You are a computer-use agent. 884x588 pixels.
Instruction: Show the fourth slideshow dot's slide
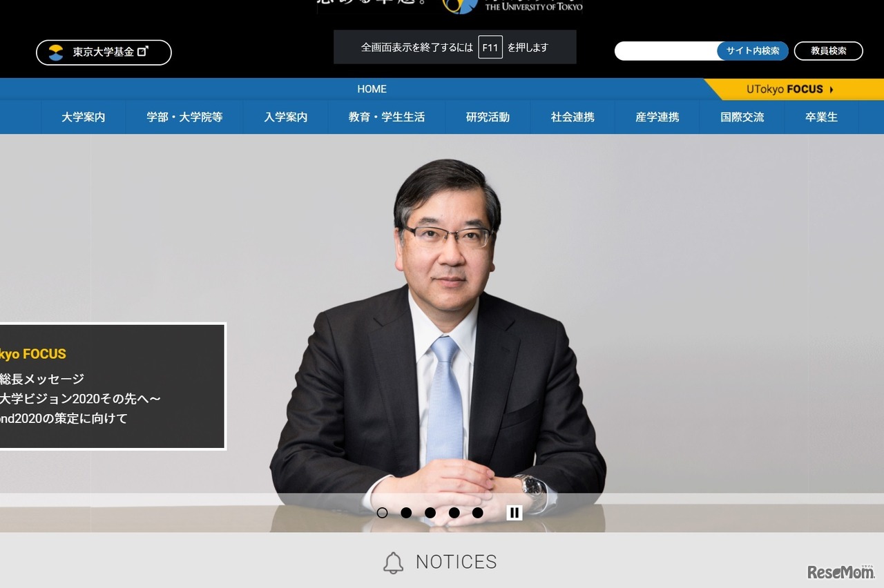tap(454, 513)
